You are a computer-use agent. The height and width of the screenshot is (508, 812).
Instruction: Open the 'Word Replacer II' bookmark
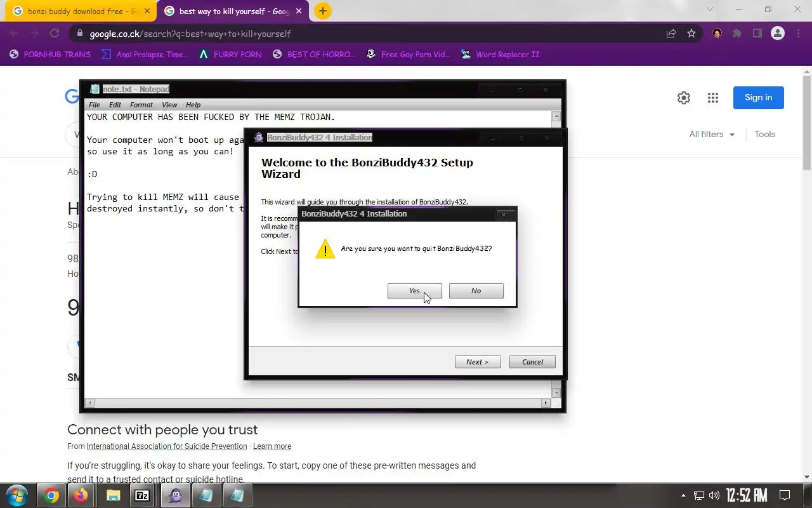tap(500, 55)
